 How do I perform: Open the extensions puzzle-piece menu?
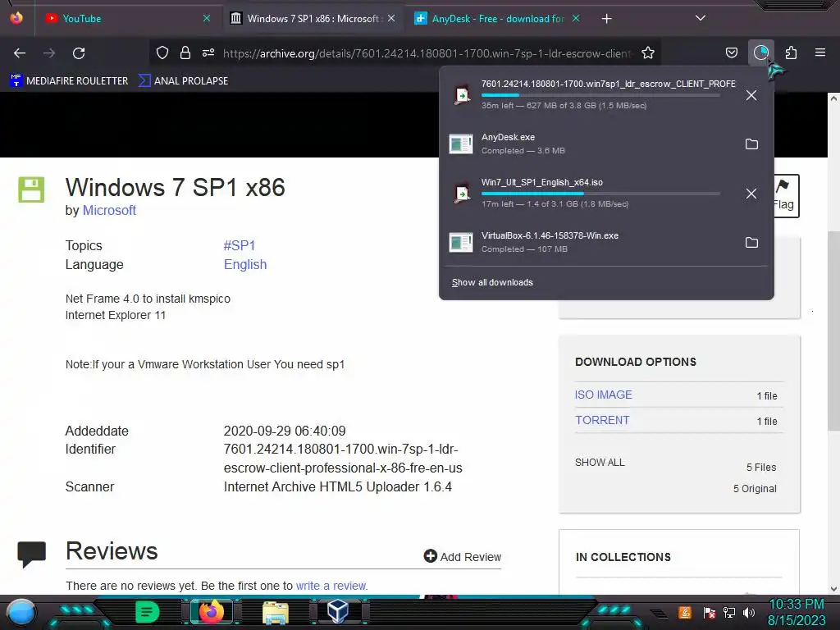(x=791, y=52)
